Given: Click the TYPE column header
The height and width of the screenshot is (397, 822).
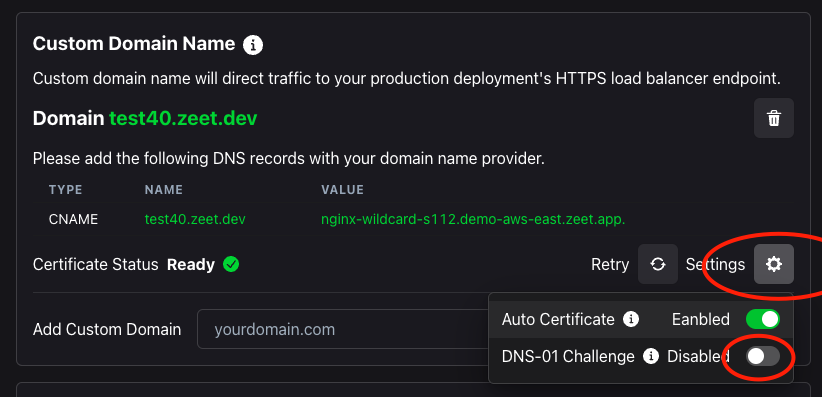Looking at the screenshot, I should (x=66, y=190).
